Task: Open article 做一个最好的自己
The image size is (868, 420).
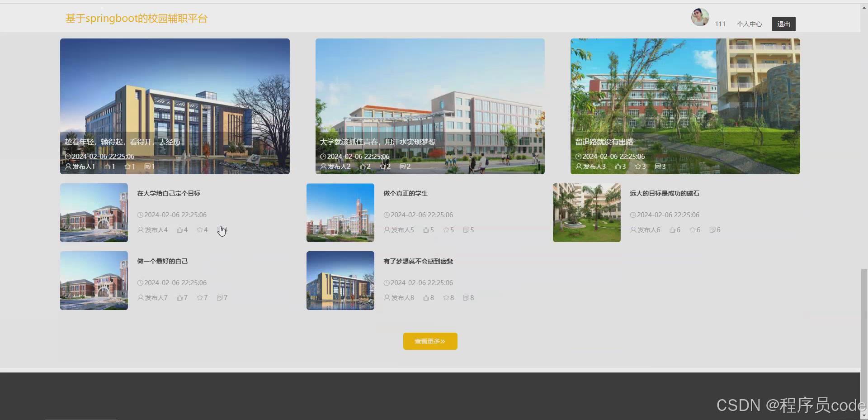Action: (162, 261)
